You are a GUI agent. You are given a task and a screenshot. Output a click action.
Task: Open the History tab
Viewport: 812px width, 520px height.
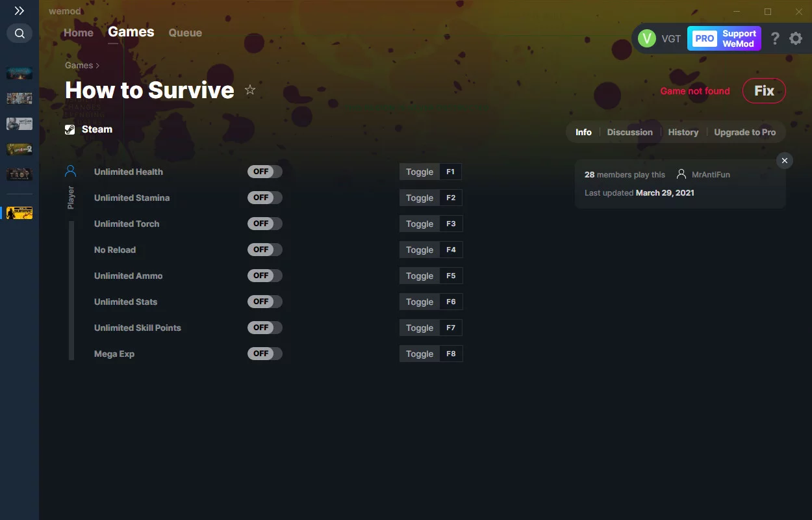(x=683, y=132)
